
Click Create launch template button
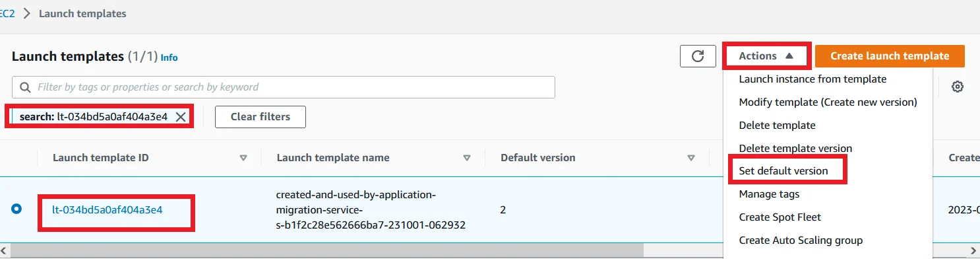(890, 56)
